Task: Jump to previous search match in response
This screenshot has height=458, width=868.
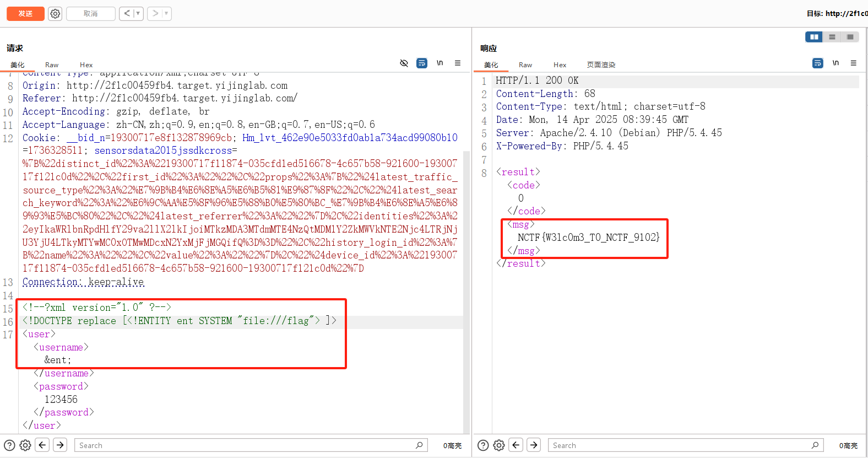Action: (x=516, y=445)
